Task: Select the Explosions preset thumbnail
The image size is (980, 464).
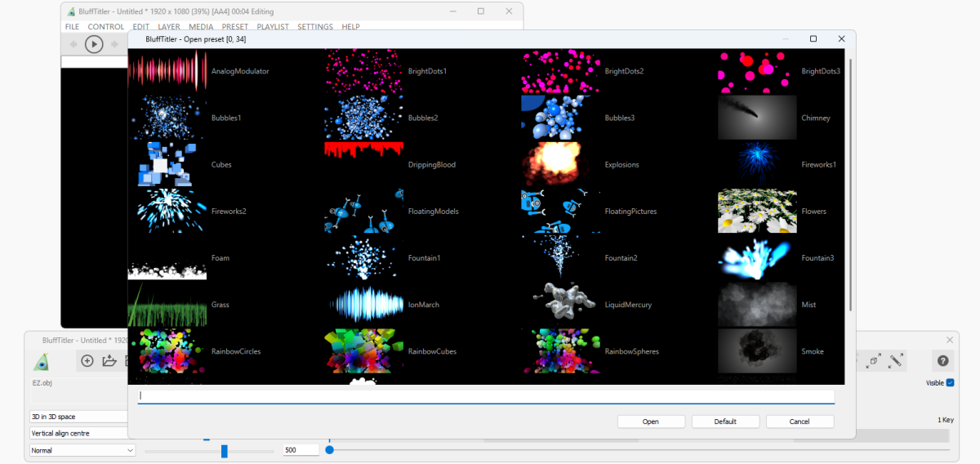Action: click(x=560, y=164)
